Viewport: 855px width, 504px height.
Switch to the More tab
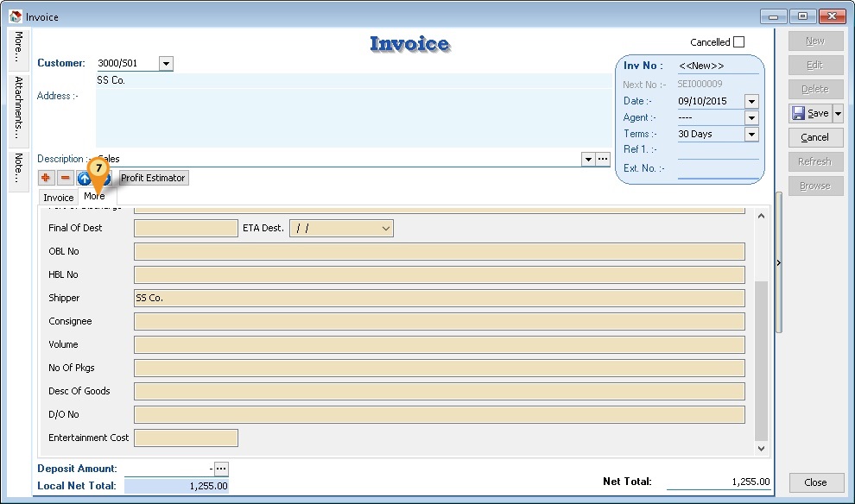95,196
